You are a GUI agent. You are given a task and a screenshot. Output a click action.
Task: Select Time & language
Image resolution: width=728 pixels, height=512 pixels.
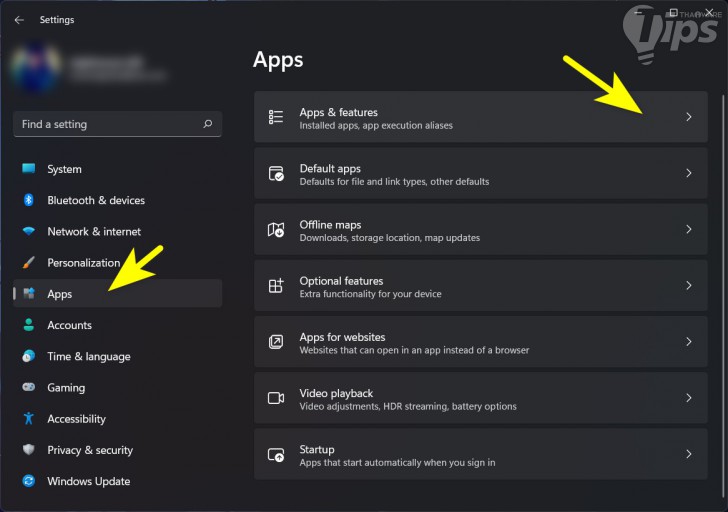[x=117, y=356]
